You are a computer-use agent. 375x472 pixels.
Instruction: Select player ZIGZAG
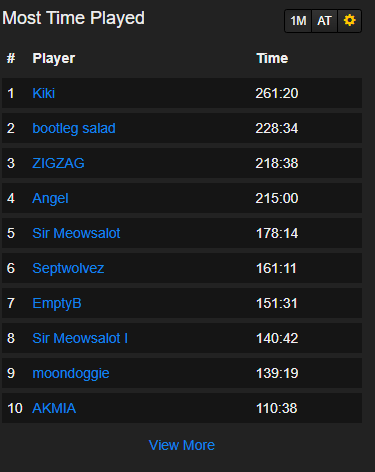click(58, 163)
